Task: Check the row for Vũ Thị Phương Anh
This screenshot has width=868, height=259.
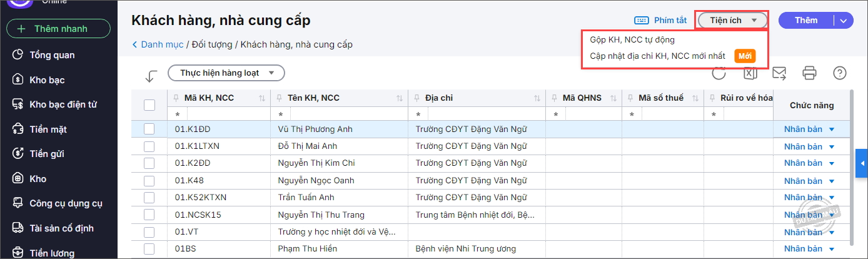Action: (x=149, y=129)
